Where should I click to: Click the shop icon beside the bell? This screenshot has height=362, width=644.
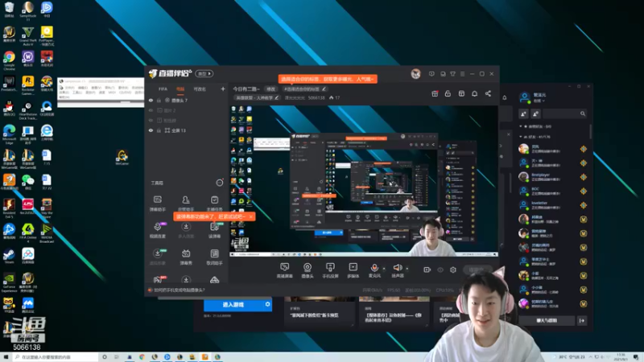coord(461,93)
